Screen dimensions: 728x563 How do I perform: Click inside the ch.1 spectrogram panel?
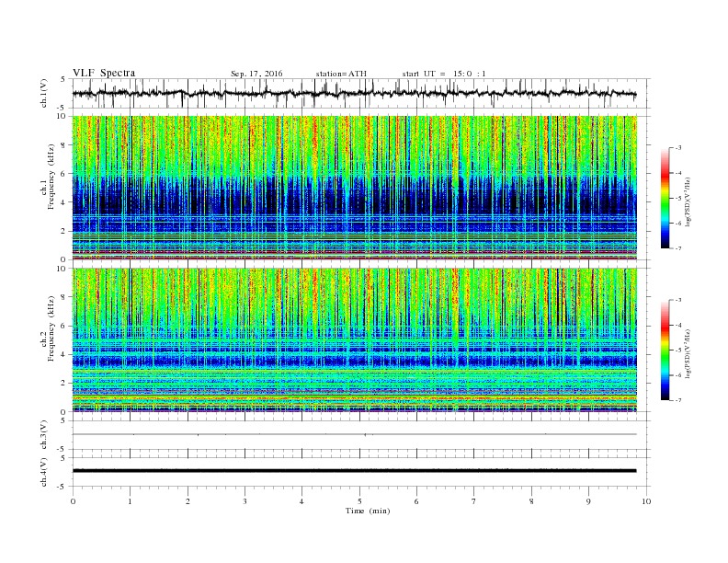tap(354, 188)
